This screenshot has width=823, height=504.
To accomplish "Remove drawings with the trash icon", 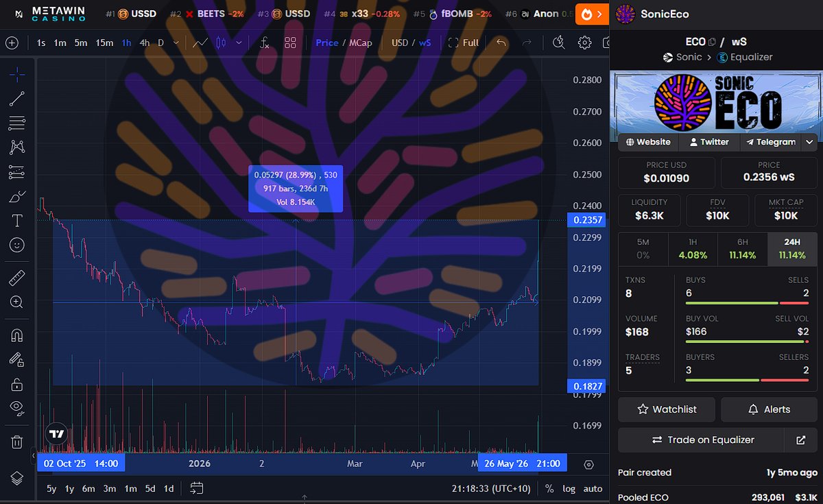I will [x=17, y=442].
